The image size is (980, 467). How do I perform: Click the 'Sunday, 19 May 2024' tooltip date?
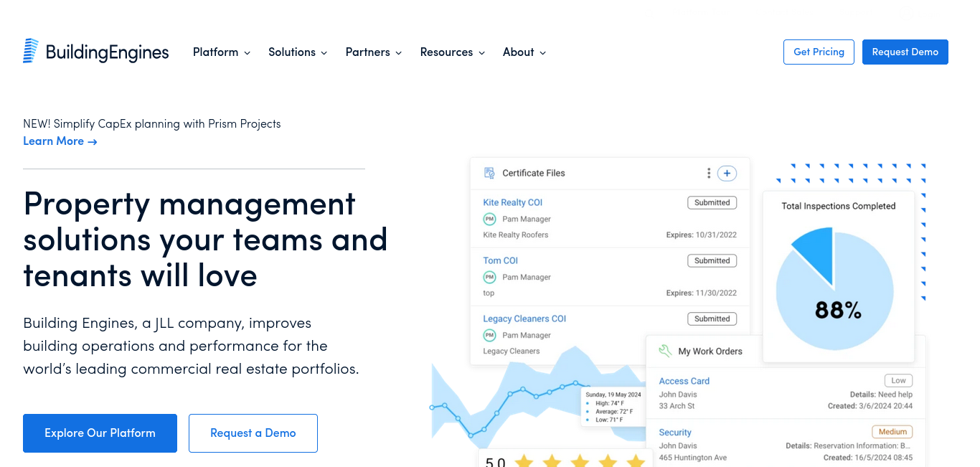click(613, 395)
